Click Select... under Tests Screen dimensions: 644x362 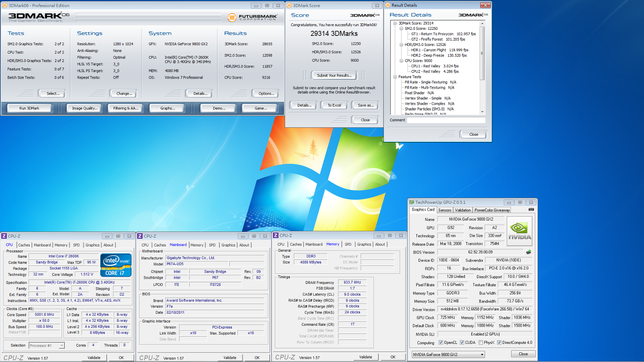tap(53, 93)
